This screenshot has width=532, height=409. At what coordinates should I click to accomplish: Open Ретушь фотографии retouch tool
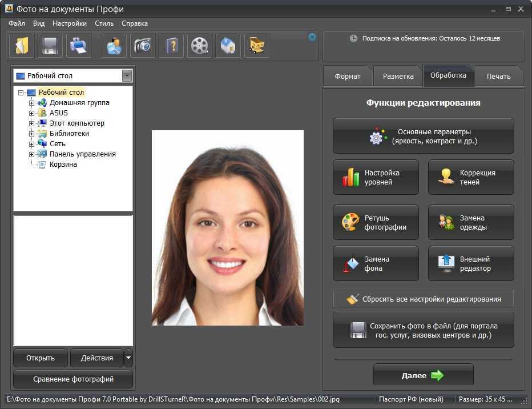click(x=376, y=222)
